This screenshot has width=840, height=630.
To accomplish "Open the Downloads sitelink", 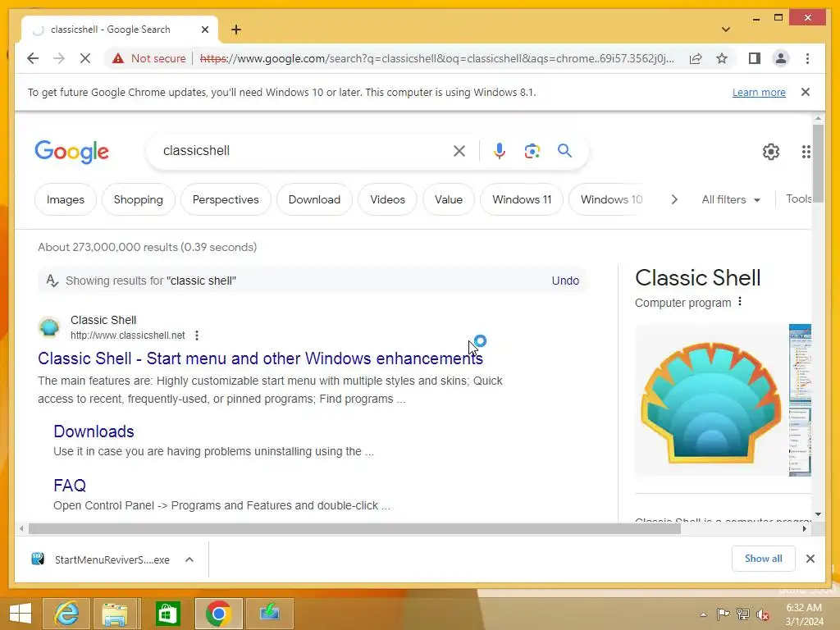I will (x=94, y=431).
